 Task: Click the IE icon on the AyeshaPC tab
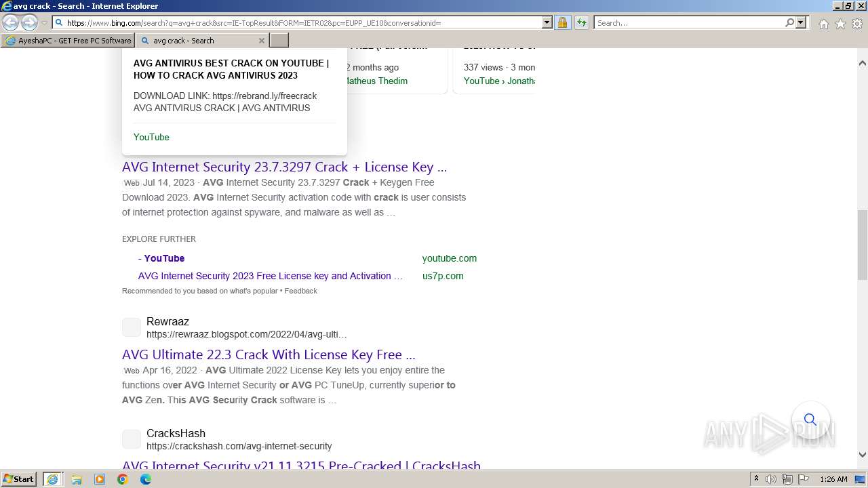tap(10, 41)
